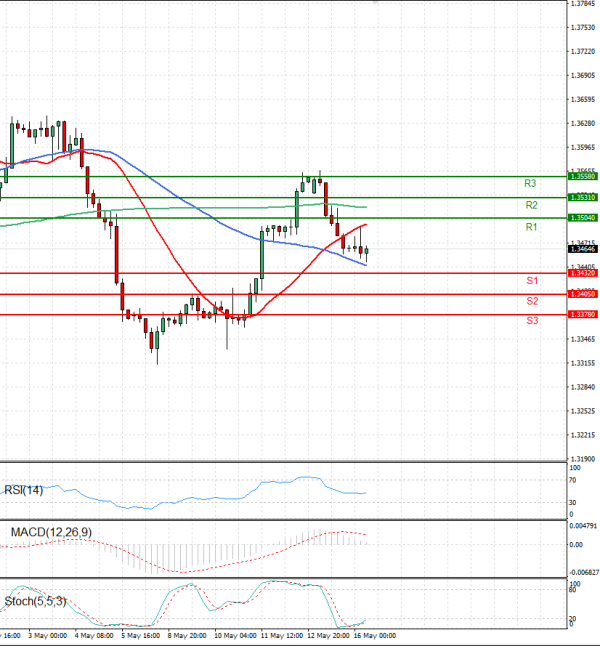Click the 1.37220 price axis value
The width and height of the screenshot is (600, 646).
coord(583,51)
